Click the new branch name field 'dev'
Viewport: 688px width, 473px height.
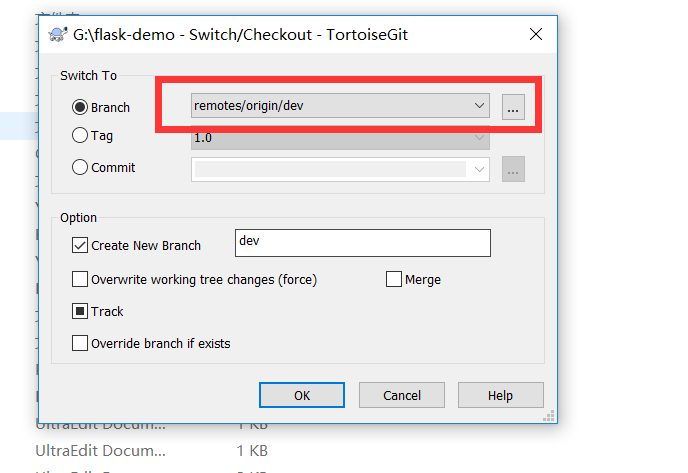tap(363, 243)
